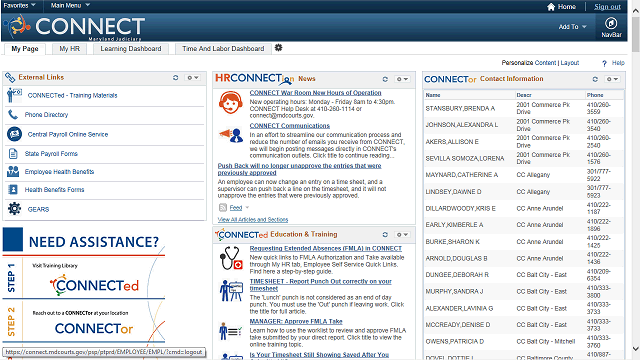Screen dimensions: 640x360
Task: Click the Phone column header
Action: [x=595, y=95]
